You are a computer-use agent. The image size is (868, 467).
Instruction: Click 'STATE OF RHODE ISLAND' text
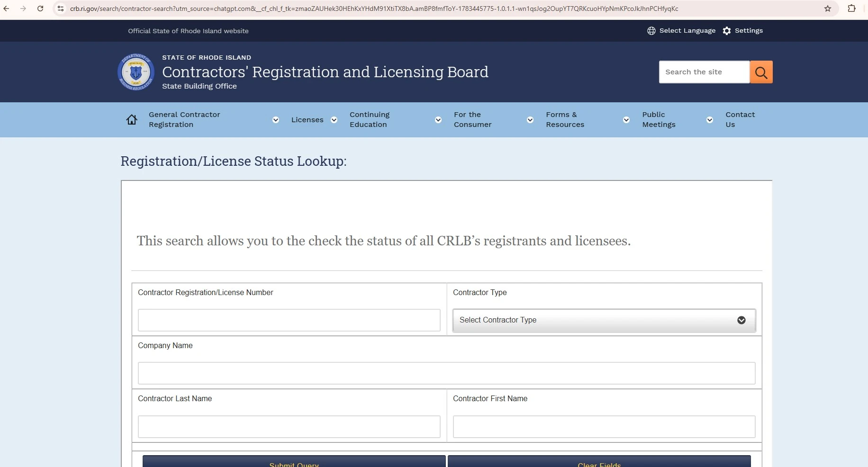[x=207, y=57]
